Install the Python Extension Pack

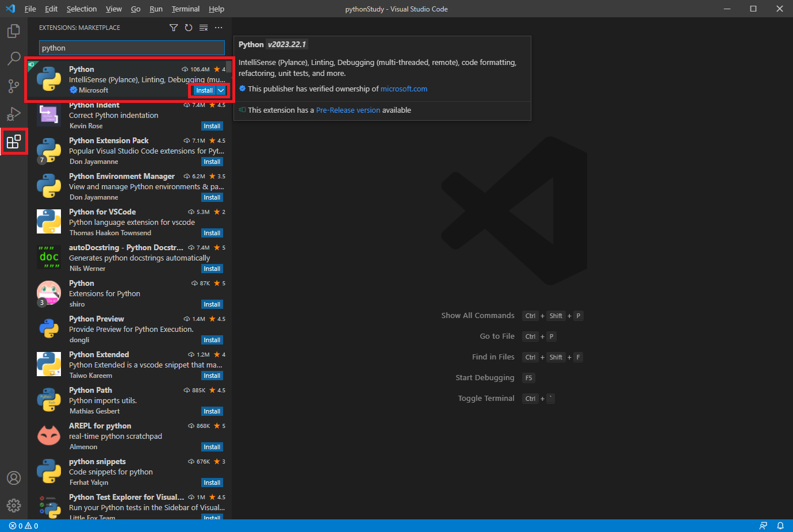pos(212,162)
